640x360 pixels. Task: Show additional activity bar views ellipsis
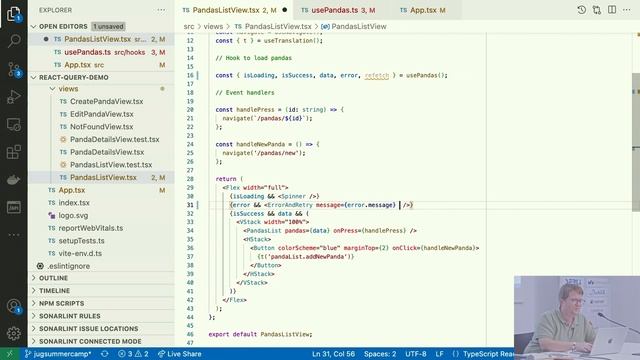click(14, 235)
